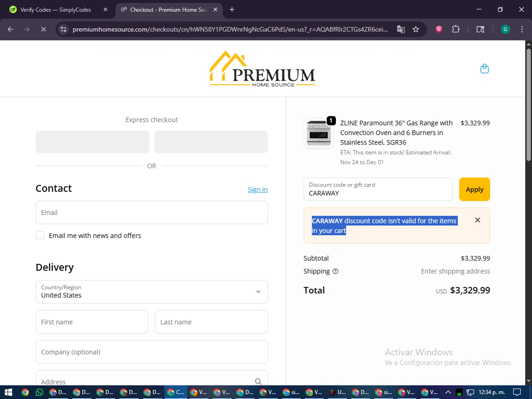Viewport: 532px width, 399px height.
Task: Focus the Last name field
Action: pos(211,322)
